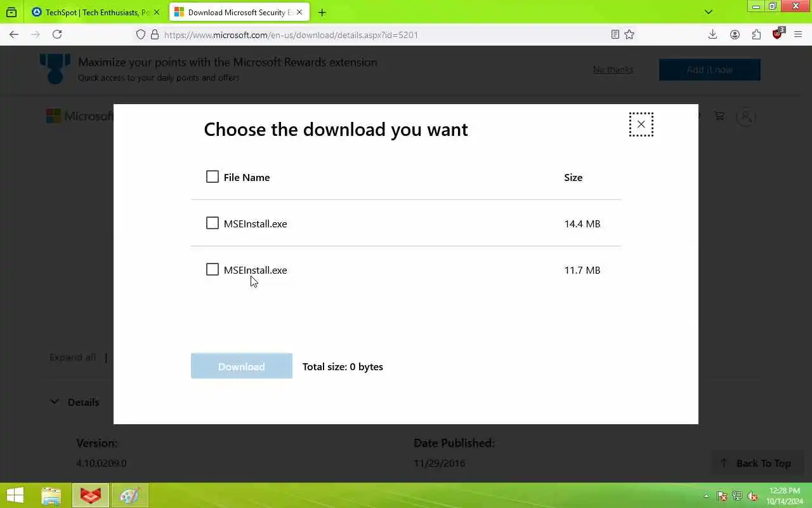Close the download chooser dialog
Screen dimensions: 812x508
tap(641, 124)
